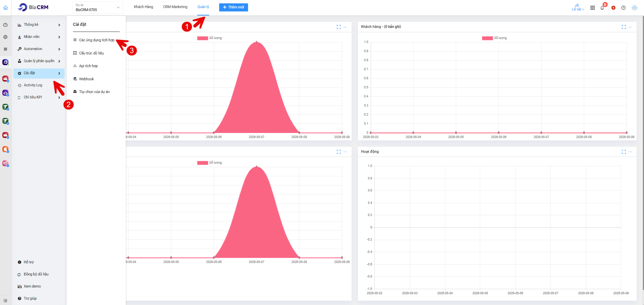This screenshot has width=644, height=305.
Task: Open the notifications bell icon
Action: 602,8
